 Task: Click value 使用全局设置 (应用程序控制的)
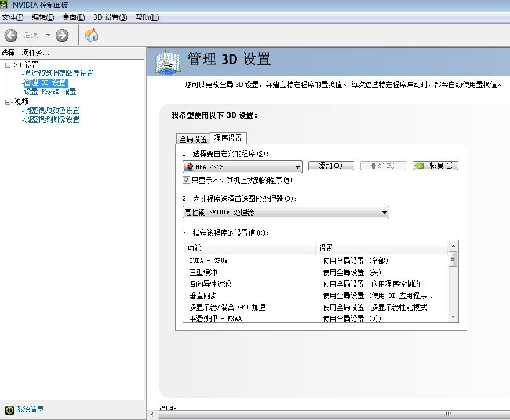(373, 284)
